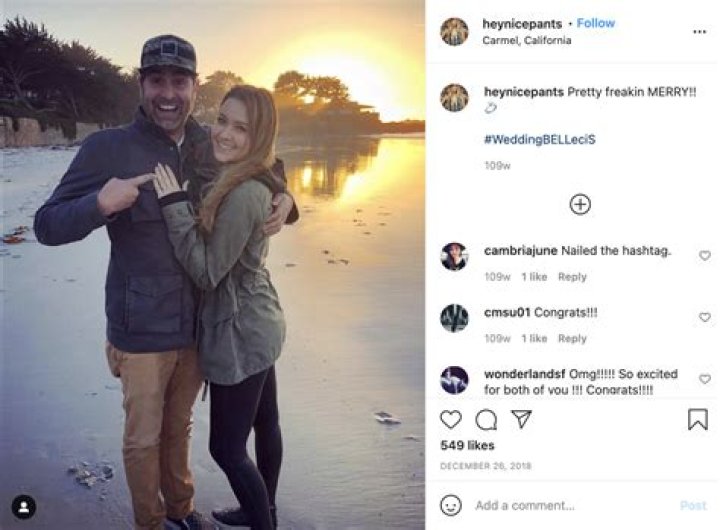Open the beach couple photo
The width and height of the screenshot is (720, 530).
212,265
